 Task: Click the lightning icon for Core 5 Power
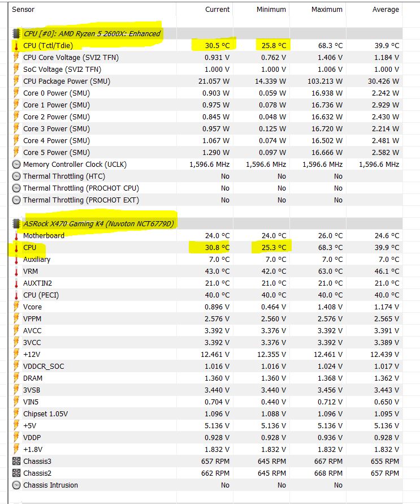pyautogui.click(x=16, y=153)
